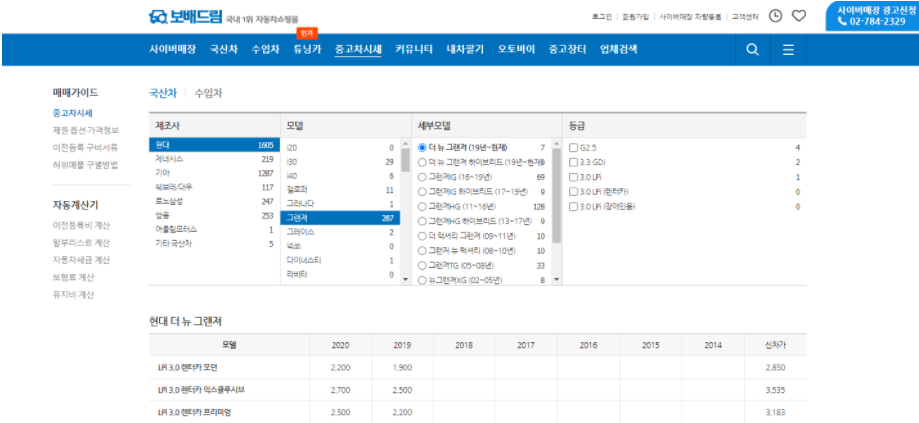Select the 더 뉴 그랜저 (19년~현재) radio
The height and width of the screenshot is (423, 919).
(x=422, y=148)
